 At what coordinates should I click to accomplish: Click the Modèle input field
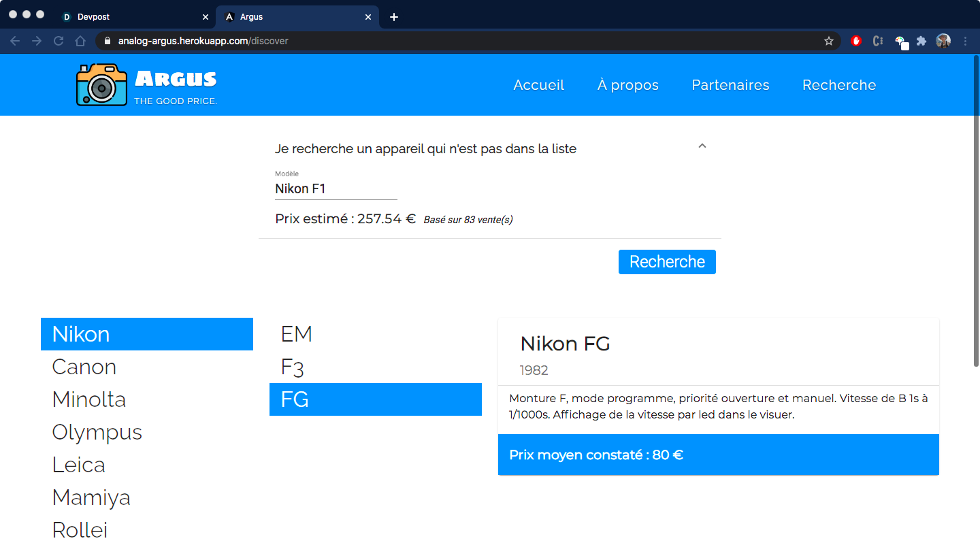coord(336,188)
